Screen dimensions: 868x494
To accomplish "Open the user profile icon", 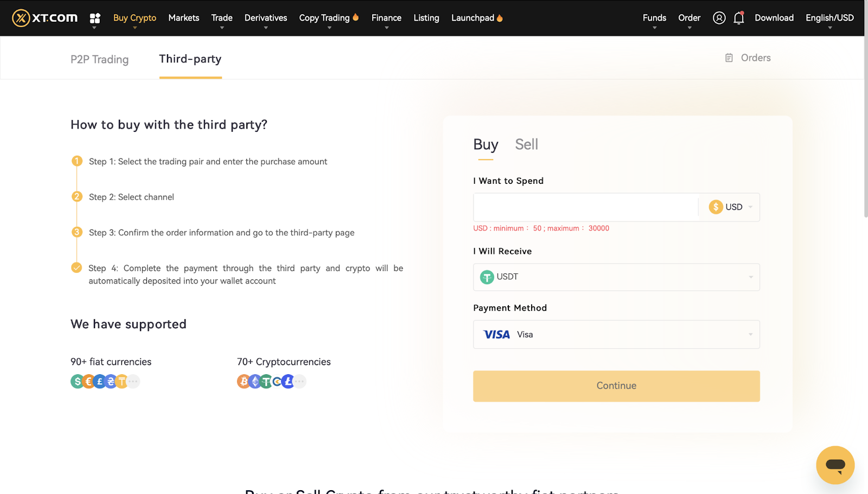I will [x=719, y=18].
